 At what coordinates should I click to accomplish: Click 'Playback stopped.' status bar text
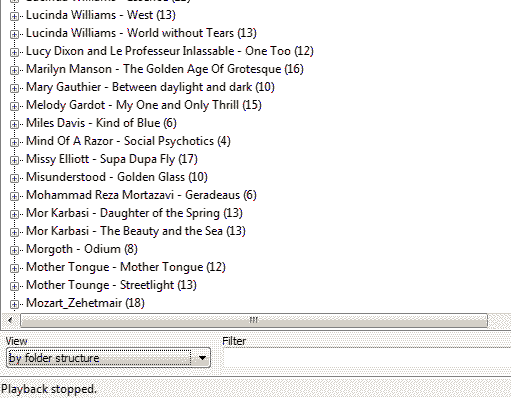pyautogui.click(x=49, y=389)
